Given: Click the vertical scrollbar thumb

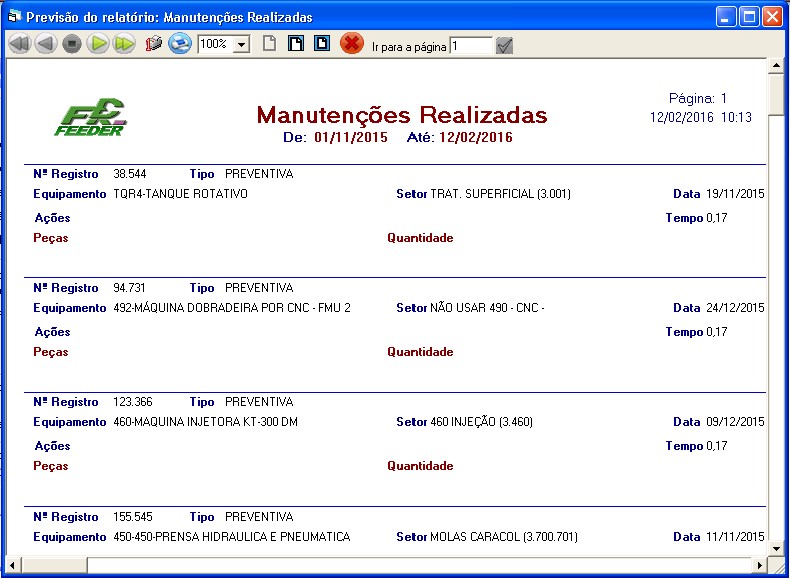Looking at the screenshot, I should [776, 95].
